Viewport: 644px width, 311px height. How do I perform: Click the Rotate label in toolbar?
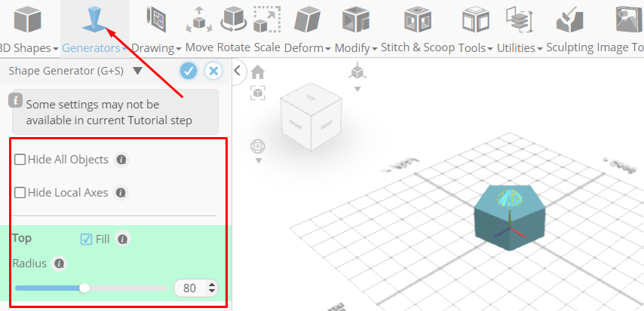(234, 47)
